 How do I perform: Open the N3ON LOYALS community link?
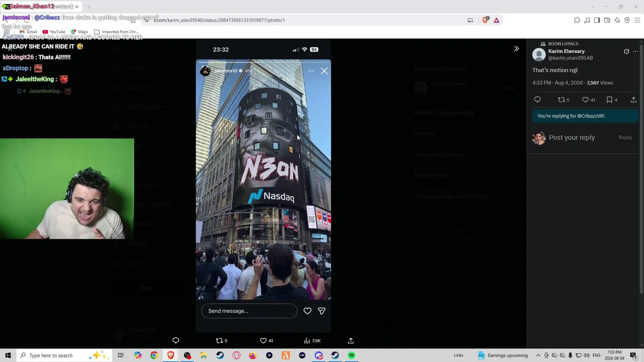[x=563, y=44]
